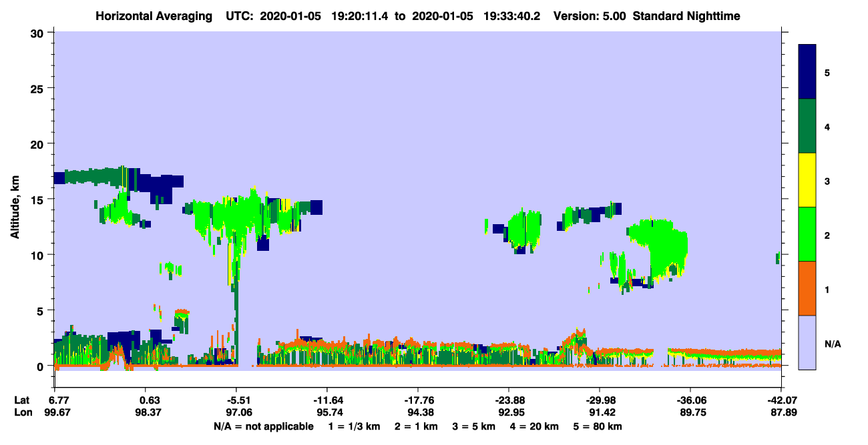Click the yellow legend swatch labeled 3
The width and height of the screenshot is (868, 445).
coord(807,179)
